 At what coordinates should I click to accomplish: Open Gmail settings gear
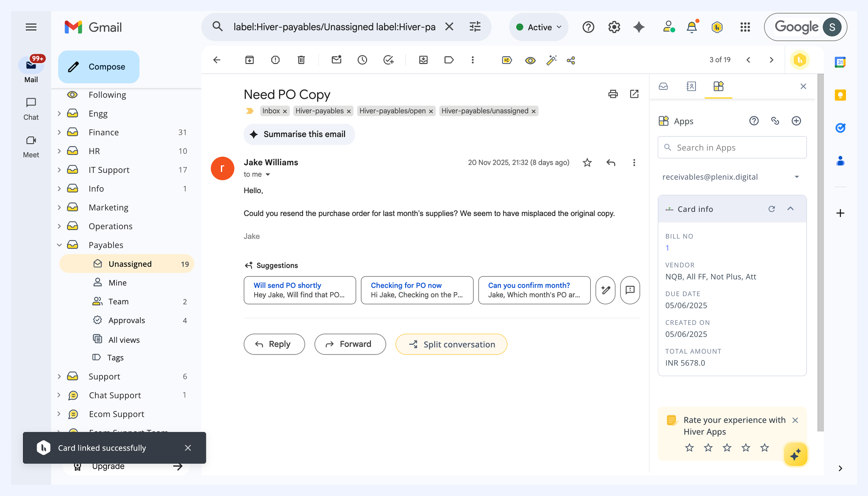[614, 27]
